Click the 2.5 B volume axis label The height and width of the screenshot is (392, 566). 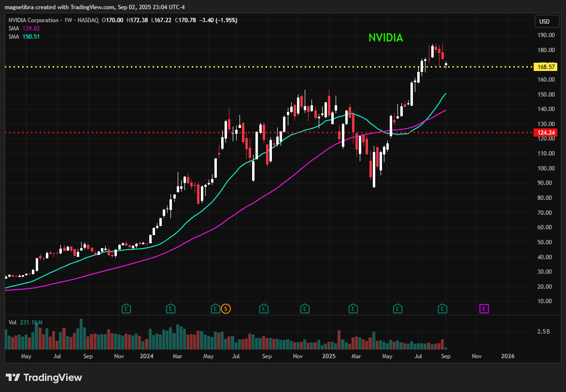544,331
